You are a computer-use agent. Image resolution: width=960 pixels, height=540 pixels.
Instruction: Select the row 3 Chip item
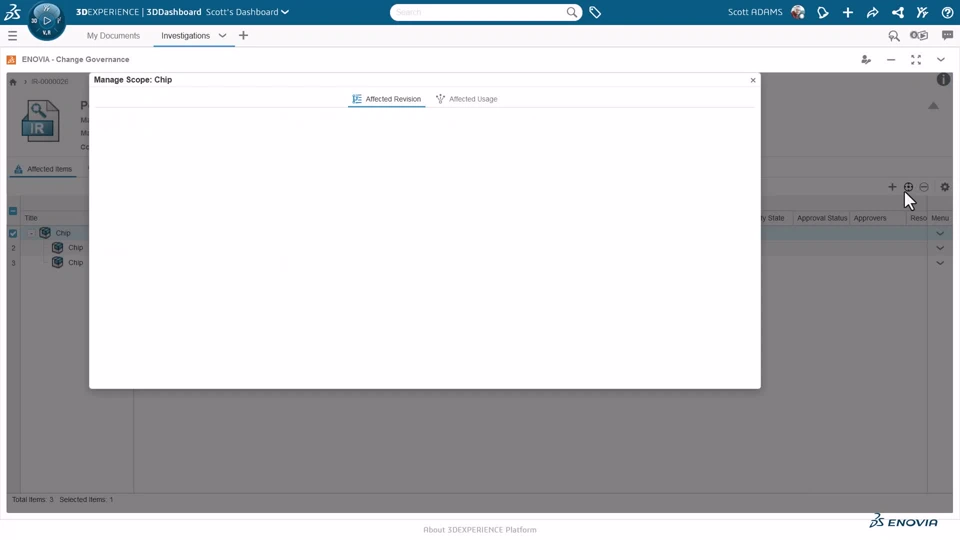click(x=75, y=263)
